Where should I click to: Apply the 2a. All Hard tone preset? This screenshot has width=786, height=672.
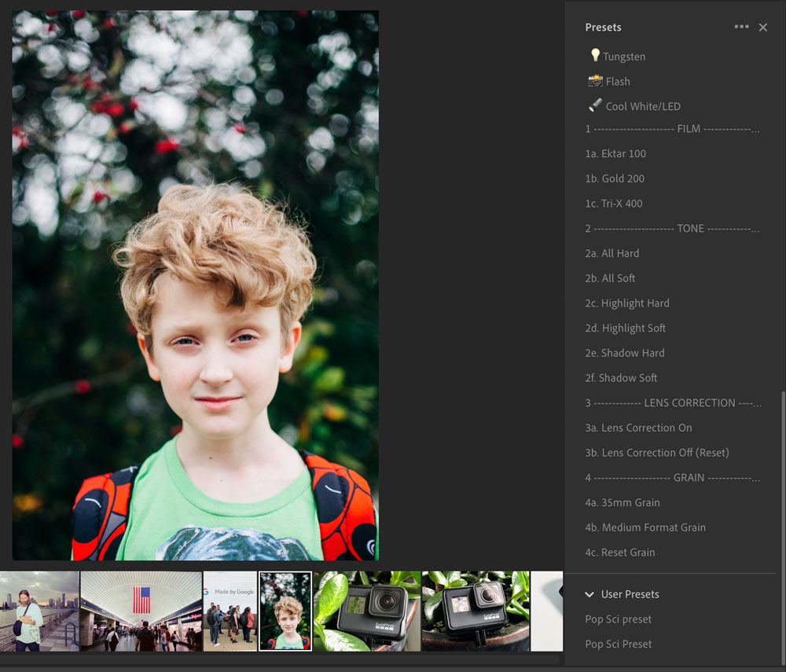click(x=612, y=254)
